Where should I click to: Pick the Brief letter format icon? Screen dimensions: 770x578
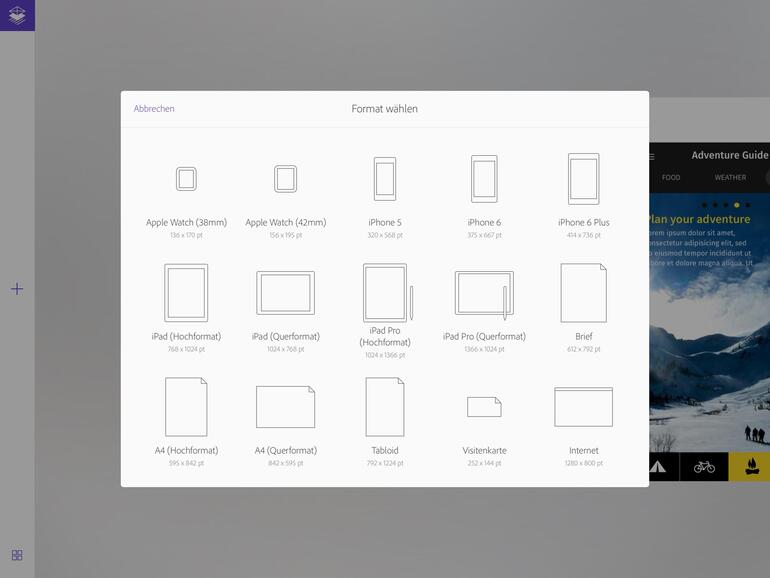[x=583, y=293]
